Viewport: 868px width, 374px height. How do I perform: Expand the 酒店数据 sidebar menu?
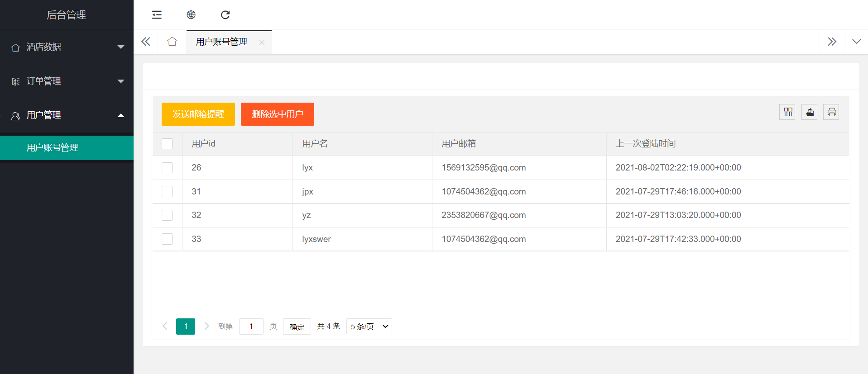[x=67, y=47]
